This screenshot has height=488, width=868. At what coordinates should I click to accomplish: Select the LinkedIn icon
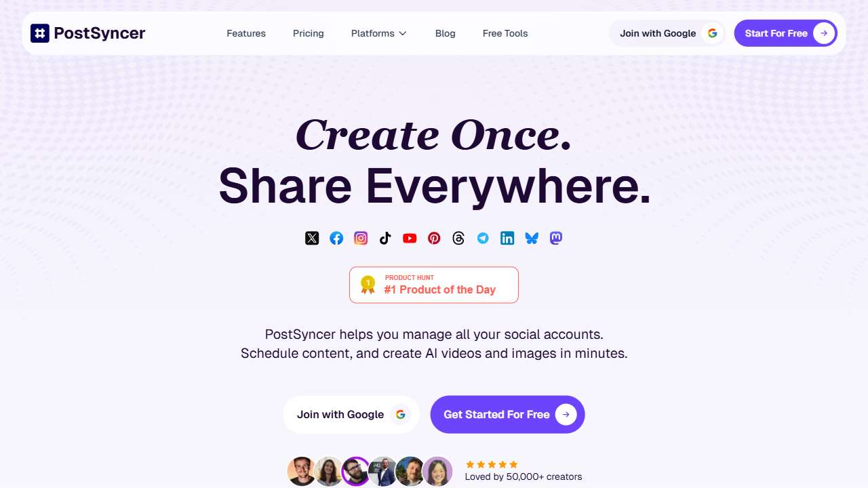(507, 238)
